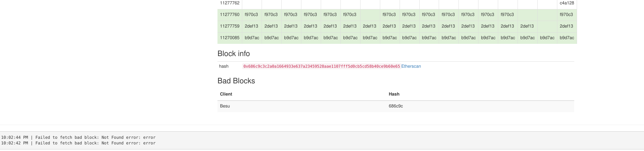Click the 'Block info' heading
This screenshot has height=151, width=644.
[234, 54]
